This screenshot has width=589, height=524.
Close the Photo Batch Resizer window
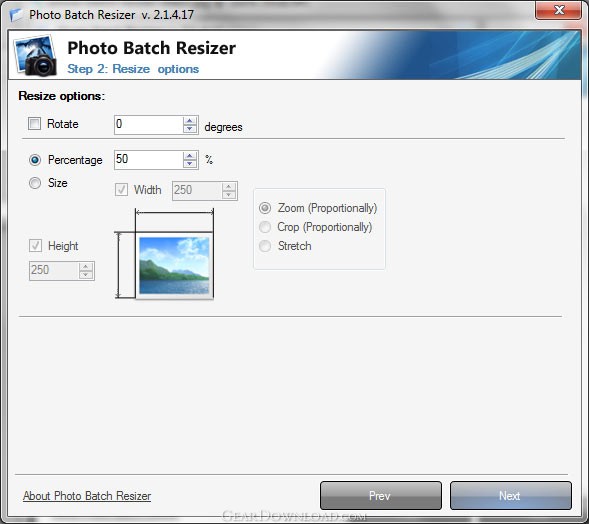[558, 10]
